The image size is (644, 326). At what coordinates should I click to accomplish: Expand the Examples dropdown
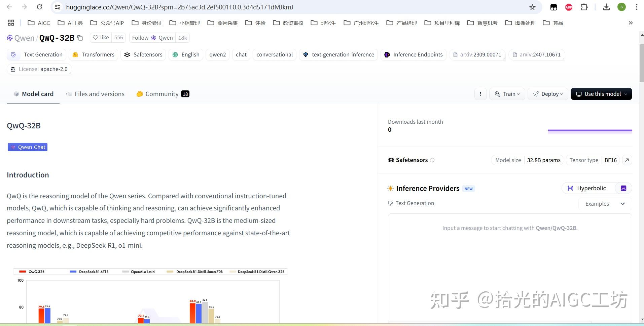[604, 204]
